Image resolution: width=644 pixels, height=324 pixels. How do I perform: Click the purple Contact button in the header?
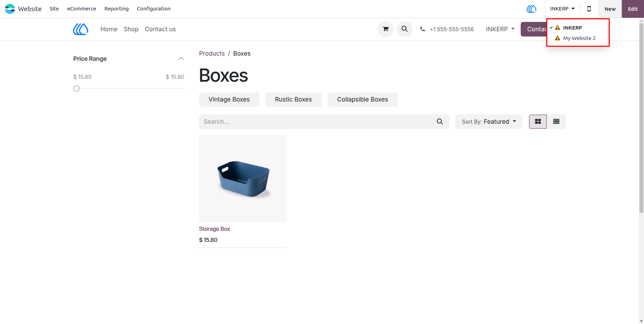point(534,29)
